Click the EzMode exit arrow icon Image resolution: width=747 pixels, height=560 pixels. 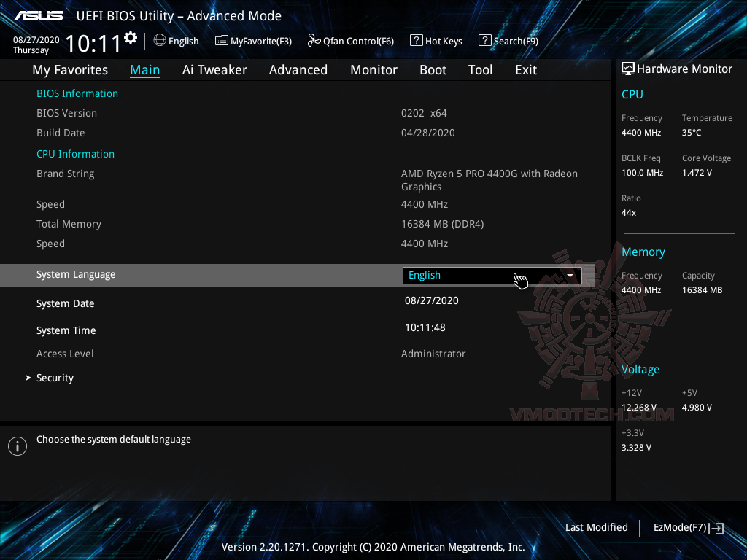pos(716,528)
